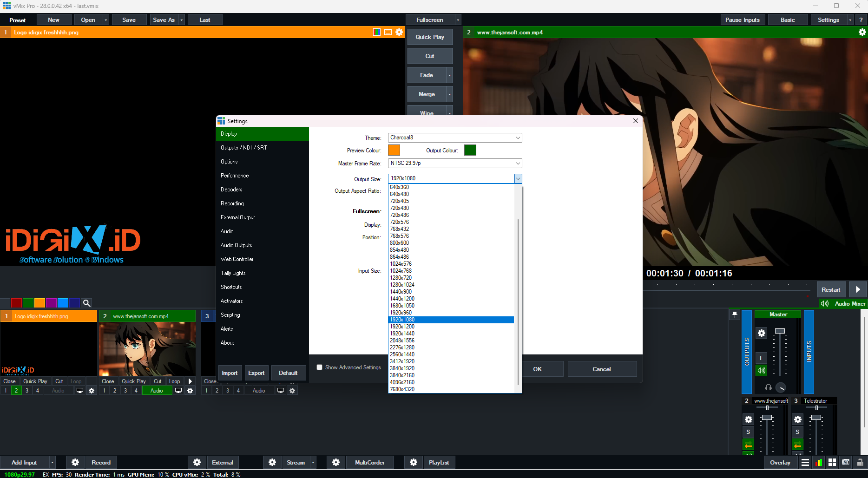Pick the green Output Colour swatch
Image resolution: width=868 pixels, height=478 pixels.
pos(470,150)
